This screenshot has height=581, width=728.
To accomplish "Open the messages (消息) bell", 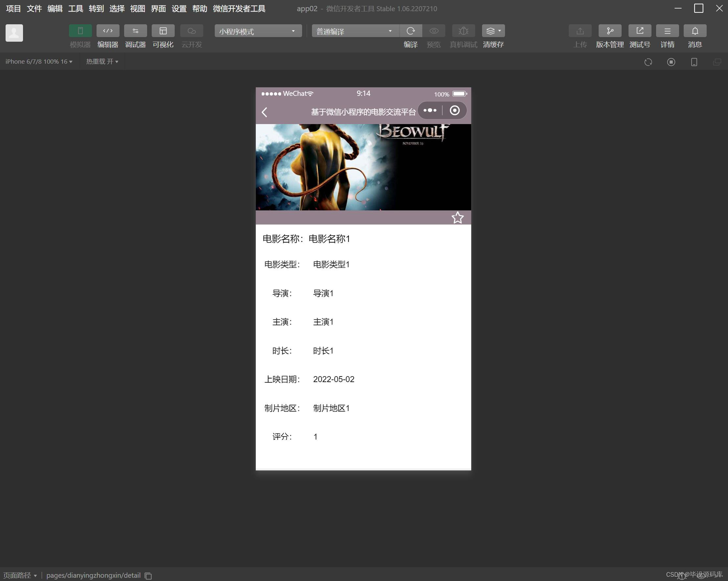I will (695, 31).
